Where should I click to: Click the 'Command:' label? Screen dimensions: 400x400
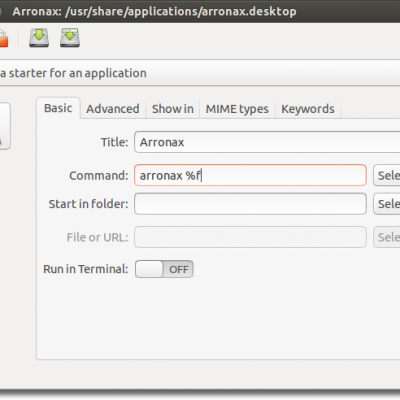click(99, 175)
